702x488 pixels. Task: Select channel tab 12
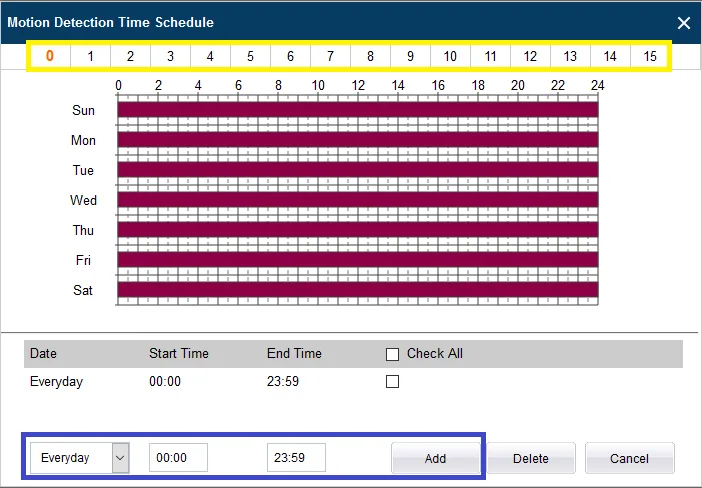pyautogui.click(x=530, y=56)
